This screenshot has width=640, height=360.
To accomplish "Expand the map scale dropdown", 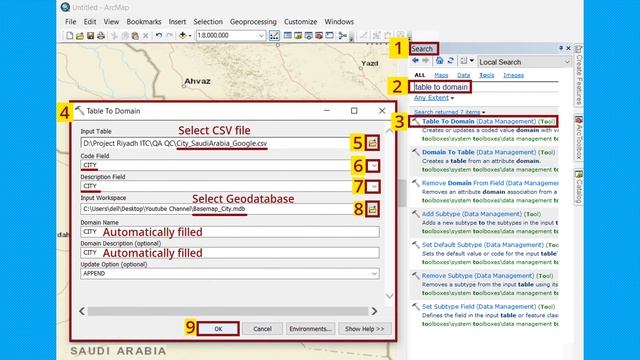I will coord(261,36).
